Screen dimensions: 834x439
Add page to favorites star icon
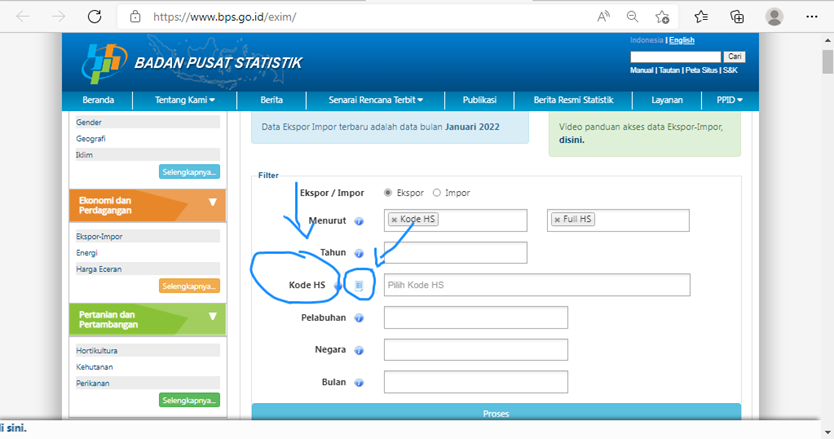pyautogui.click(x=662, y=16)
